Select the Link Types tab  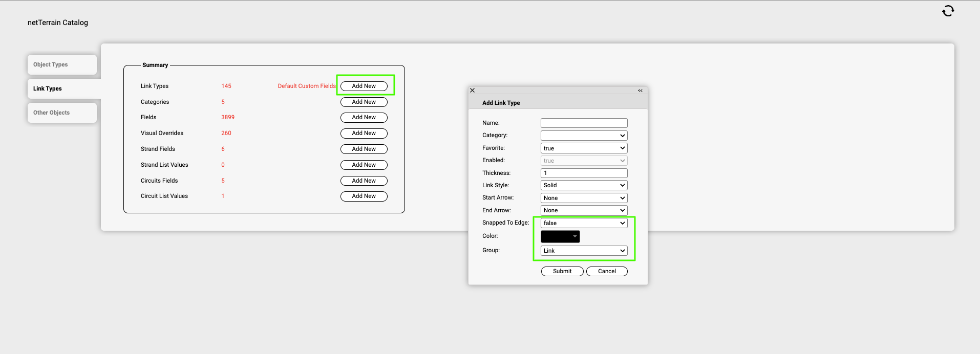(x=62, y=88)
